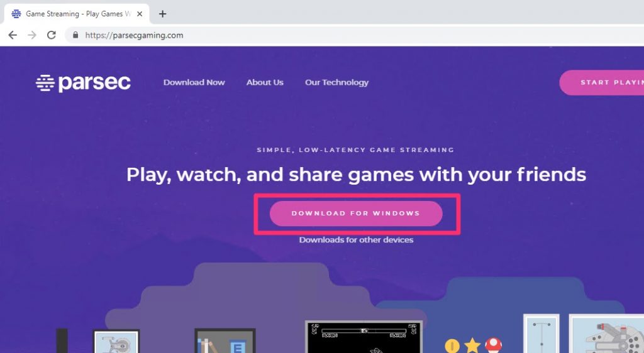
Task: Reload the page with the refresh icon
Action: (52, 35)
